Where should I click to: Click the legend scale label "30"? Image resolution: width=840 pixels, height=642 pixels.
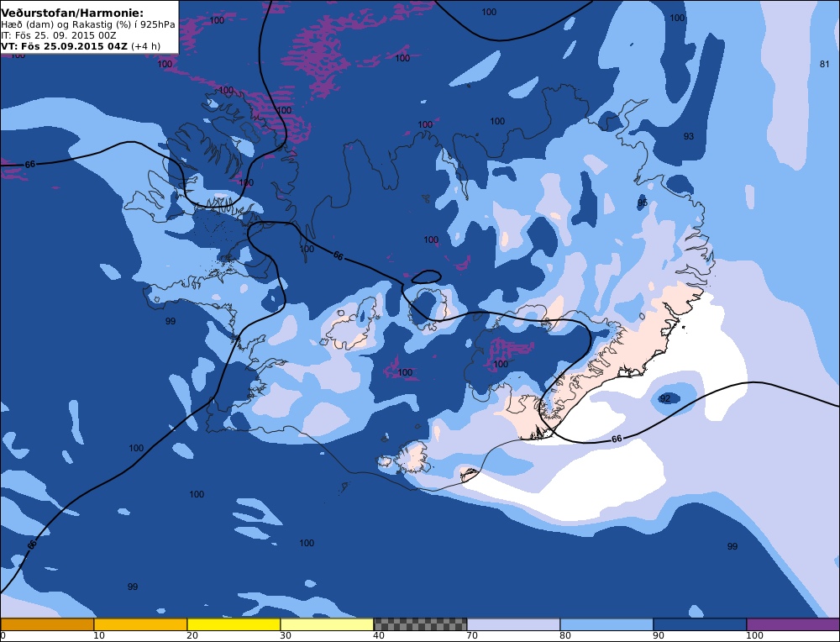285,635
